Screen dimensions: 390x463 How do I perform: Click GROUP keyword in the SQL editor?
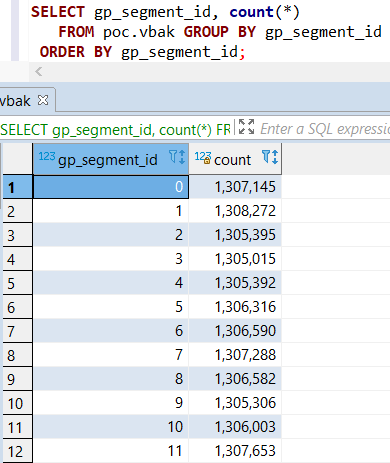pos(206,32)
